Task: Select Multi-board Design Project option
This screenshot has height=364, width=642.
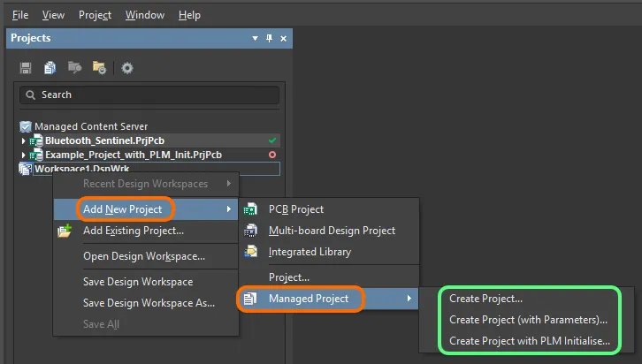Action: pyautogui.click(x=330, y=231)
